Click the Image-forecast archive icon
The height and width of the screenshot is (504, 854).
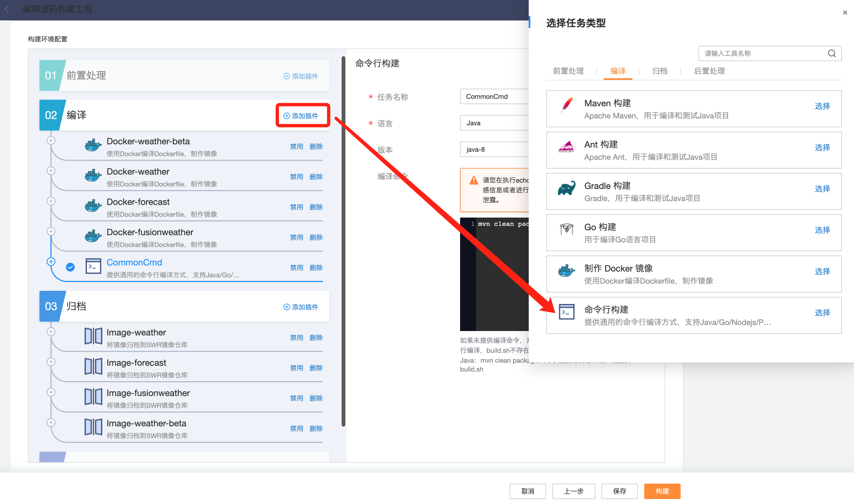click(93, 367)
